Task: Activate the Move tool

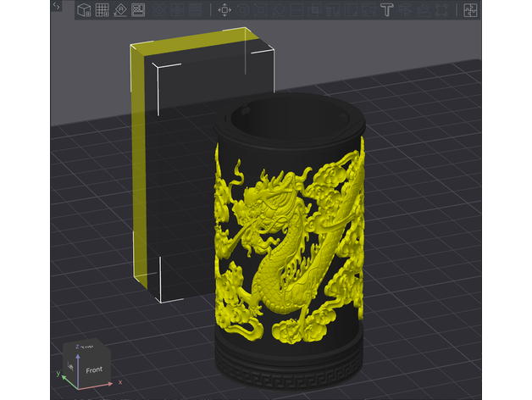Action: coord(224,10)
